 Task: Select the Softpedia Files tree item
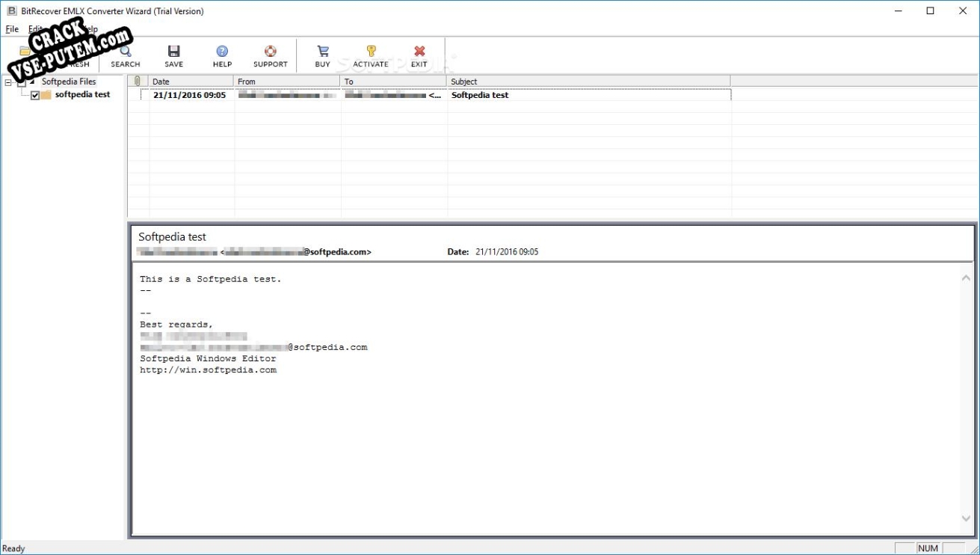[x=69, y=82]
